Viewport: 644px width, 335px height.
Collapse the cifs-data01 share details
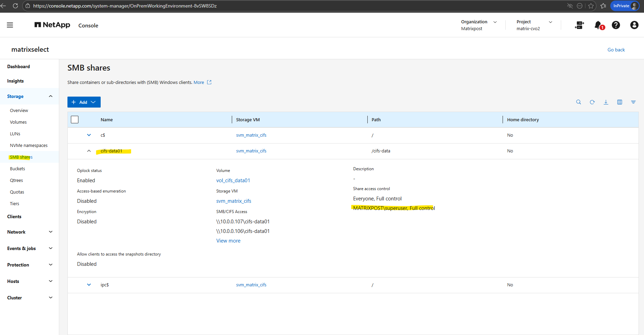(89, 151)
